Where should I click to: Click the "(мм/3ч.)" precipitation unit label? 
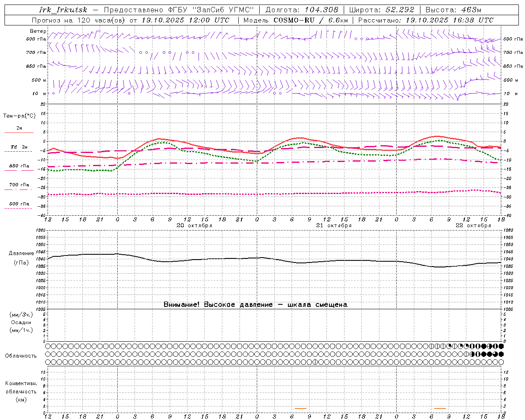tap(21, 315)
